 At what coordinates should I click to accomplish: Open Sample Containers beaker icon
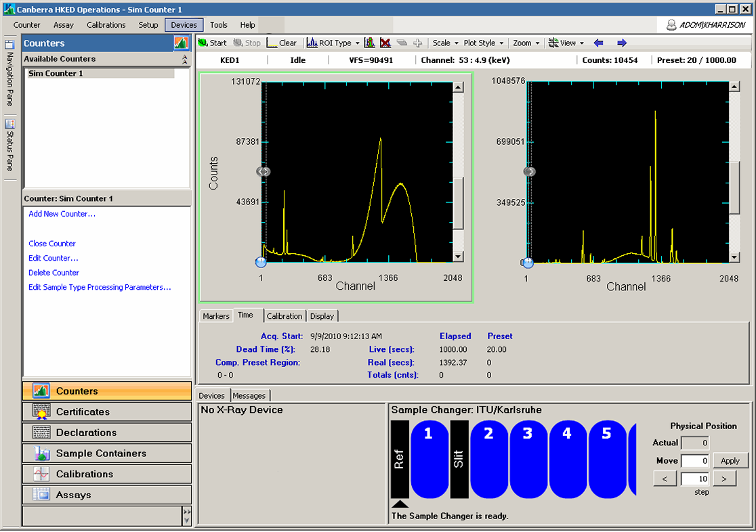click(41, 453)
